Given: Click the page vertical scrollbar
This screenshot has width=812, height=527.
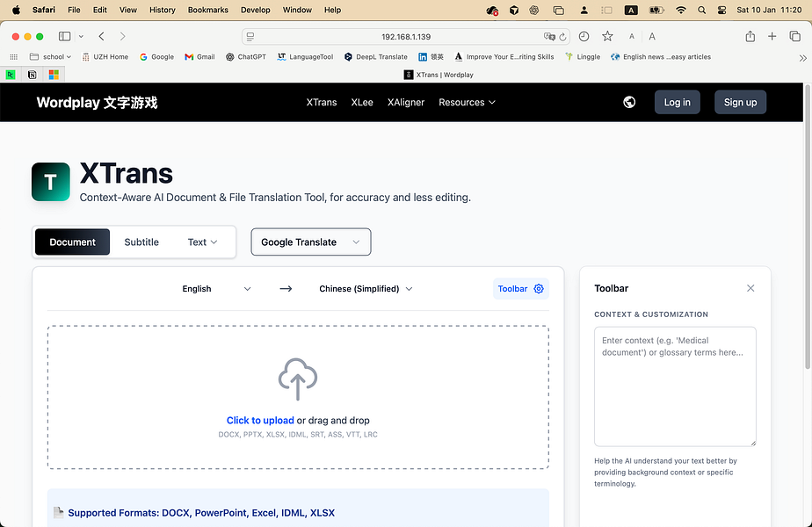Looking at the screenshot, I should [x=807, y=227].
